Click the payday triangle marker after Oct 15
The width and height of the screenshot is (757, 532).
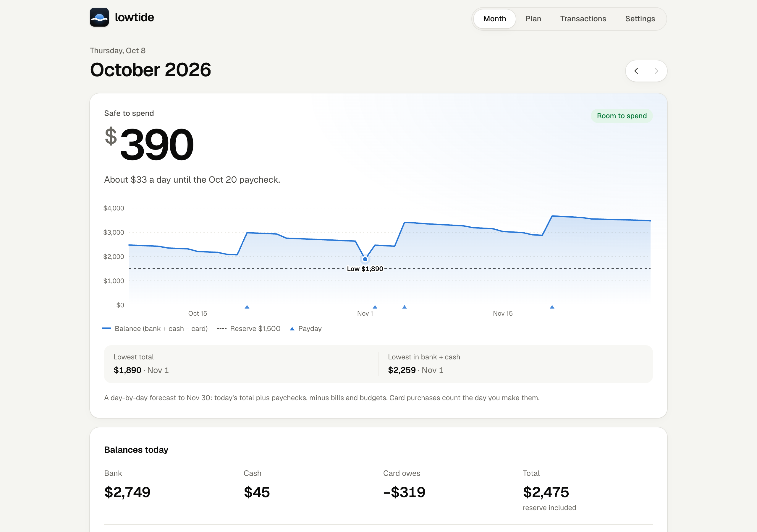point(247,307)
